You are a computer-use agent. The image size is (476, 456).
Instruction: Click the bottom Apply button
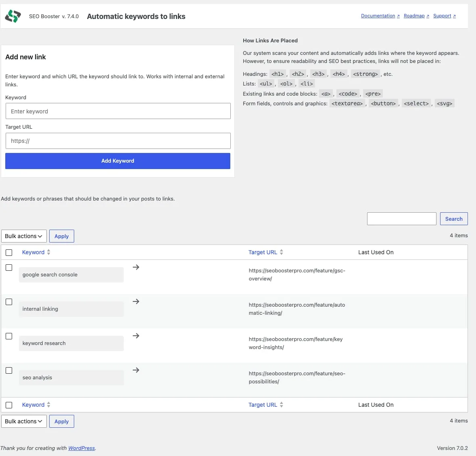62,421
